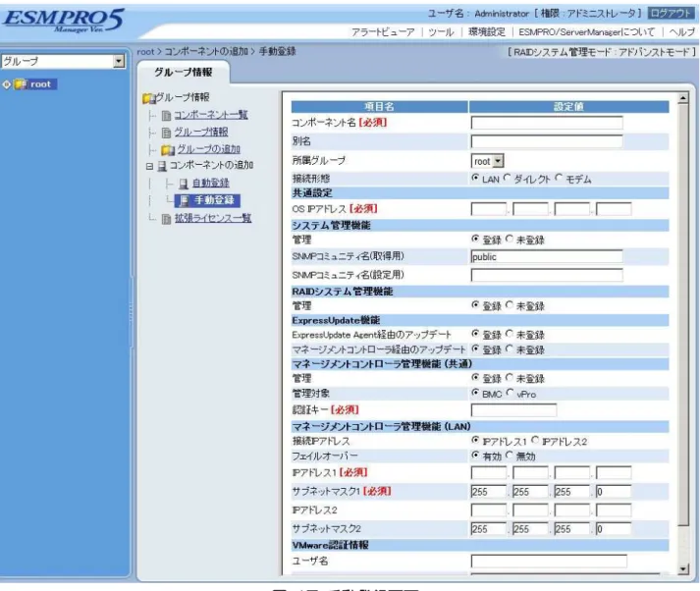
Task: Set マネージメントコントローラ管理機能 管理 to 登録
Action: point(475,378)
